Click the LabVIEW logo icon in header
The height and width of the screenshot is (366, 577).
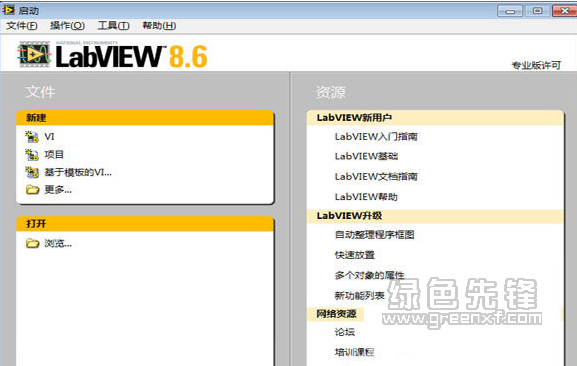coord(34,54)
